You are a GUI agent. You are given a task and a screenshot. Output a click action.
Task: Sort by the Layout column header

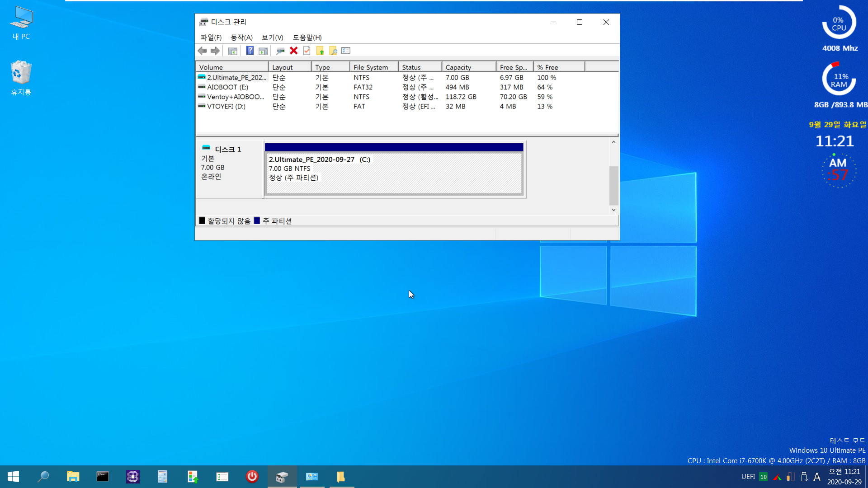pyautogui.click(x=290, y=67)
